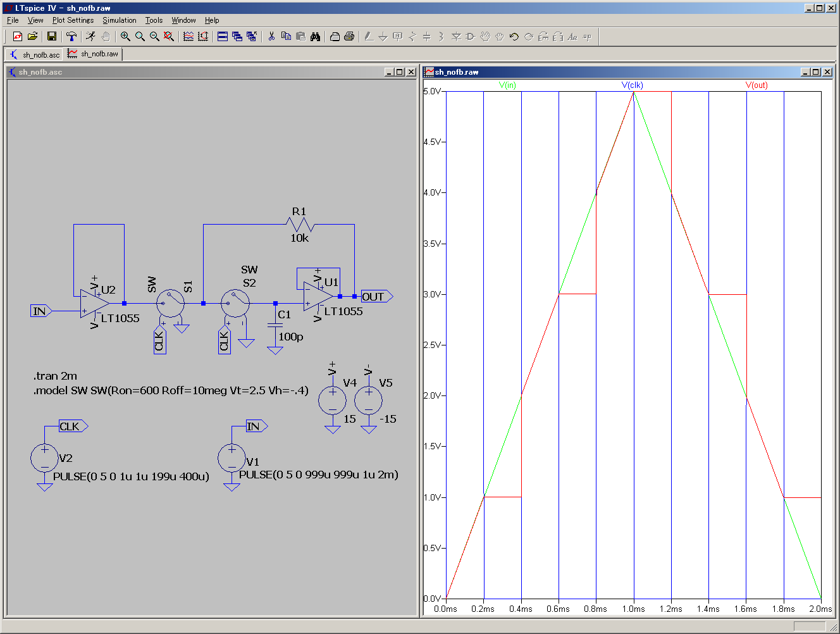Image resolution: width=840 pixels, height=634 pixels.
Task: Click the Autorange plot icon
Action: pyautogui.click(x=203, y=37)
